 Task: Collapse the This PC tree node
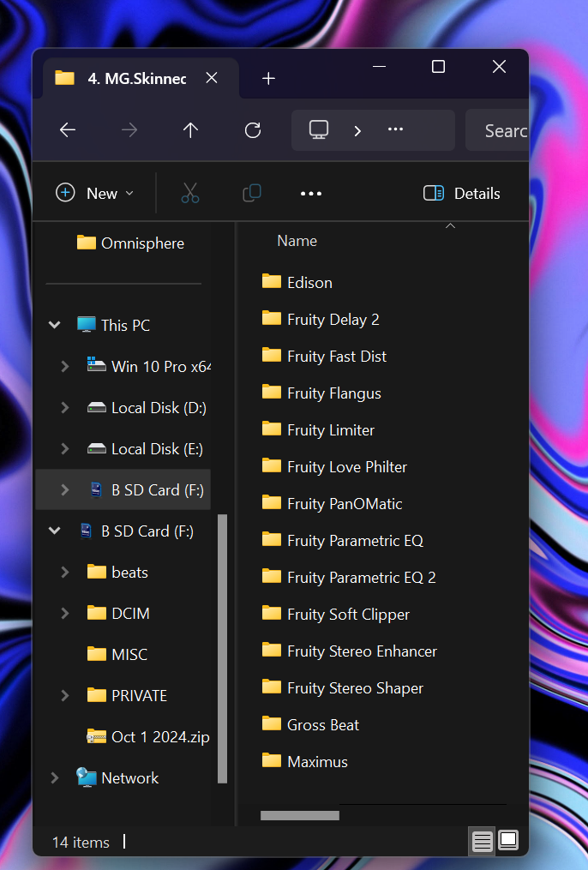(x=55, y=325)
